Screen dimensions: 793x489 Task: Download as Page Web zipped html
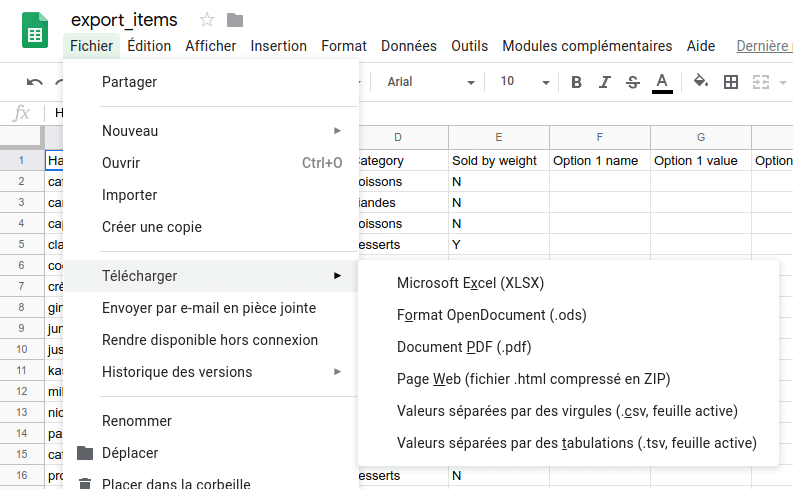click(x=568, y=379)
